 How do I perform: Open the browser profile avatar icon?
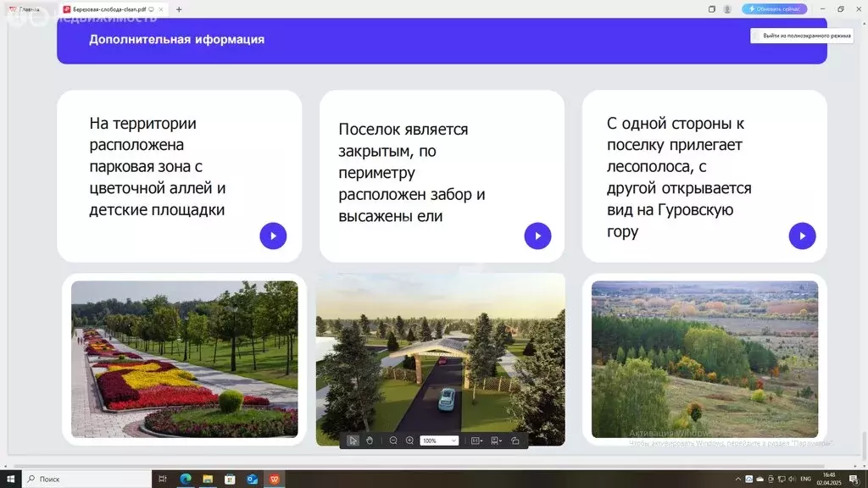tap(727, 8)
